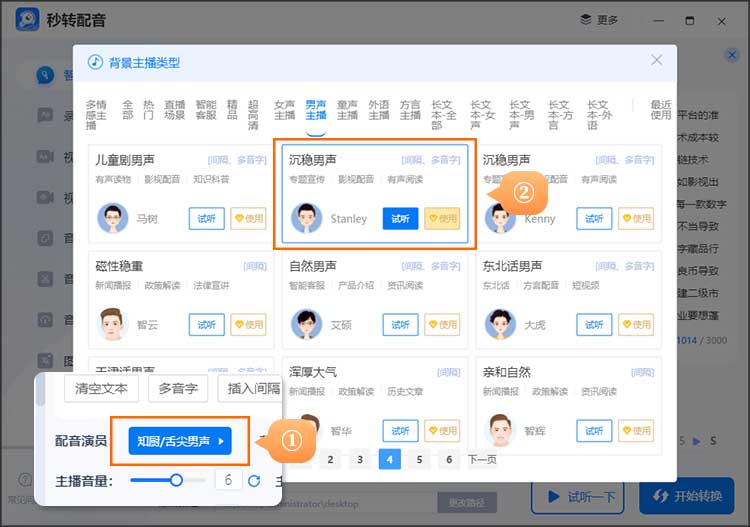Open the 直播场景 tab
The height and width of the screenshot is (527, 750).
175,110
